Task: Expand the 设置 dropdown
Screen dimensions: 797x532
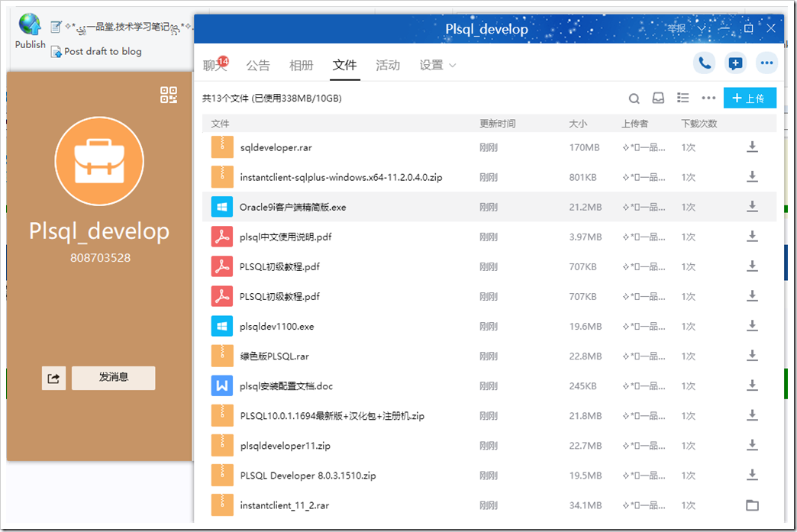Action: (437, 65)
